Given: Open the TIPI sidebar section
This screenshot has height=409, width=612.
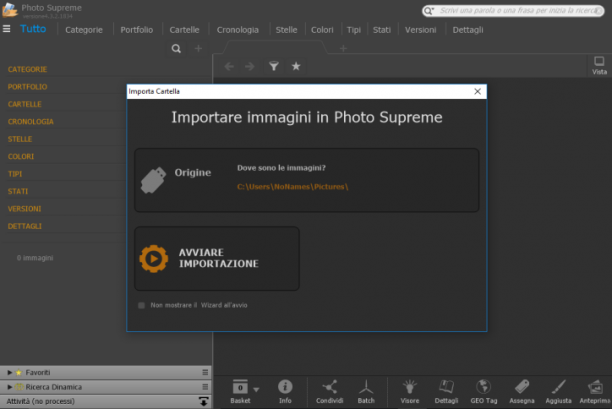Looking at the screenshot, I should point(15,174).
